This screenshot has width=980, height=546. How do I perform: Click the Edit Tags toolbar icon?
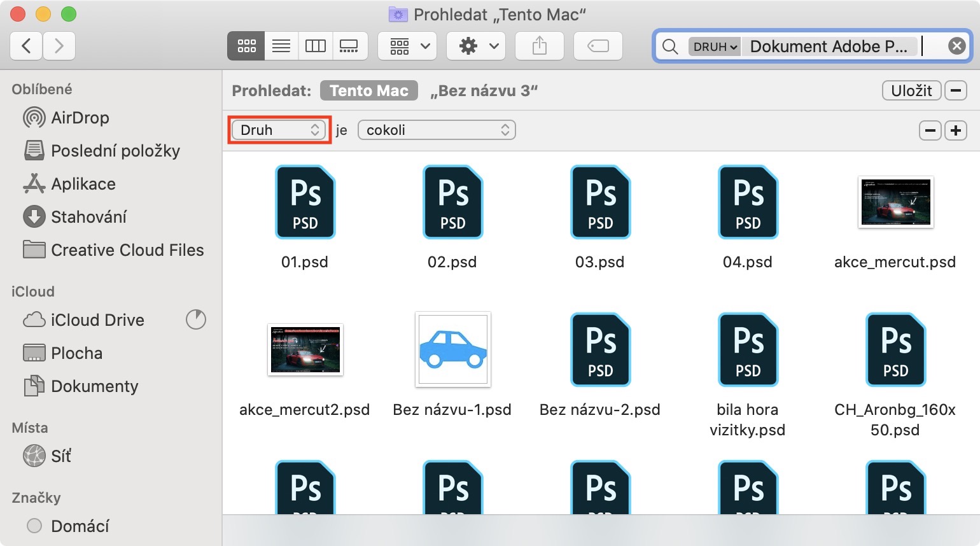[x=598, y=46]
